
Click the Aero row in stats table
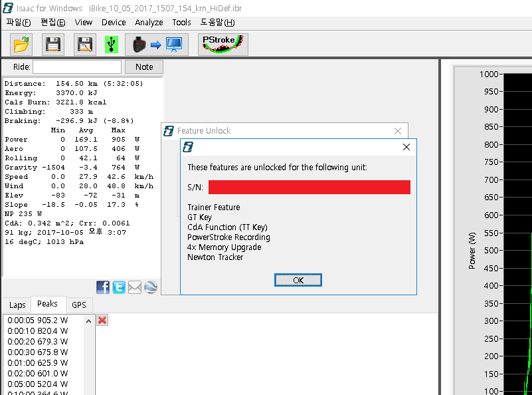[x=72, y=149]
